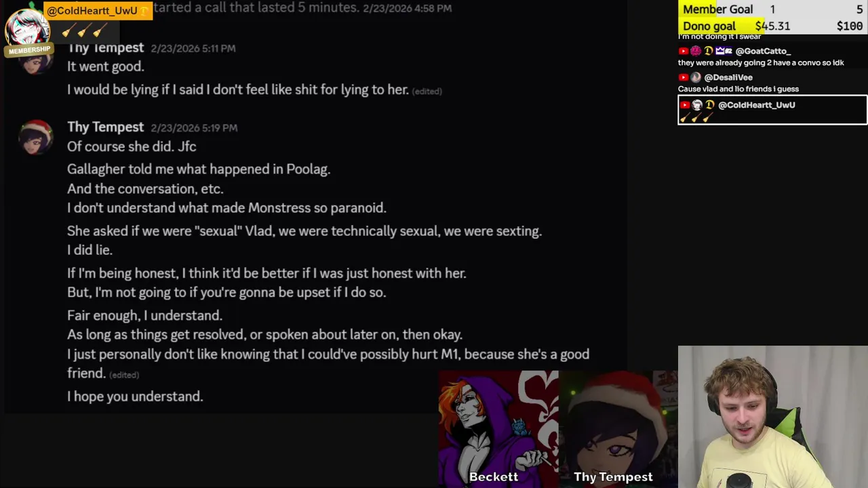Click the yellow @ColdHeartt_UwU name tag at top-left
The width and height of the screenshot is (868, 488).
[98, 11]
